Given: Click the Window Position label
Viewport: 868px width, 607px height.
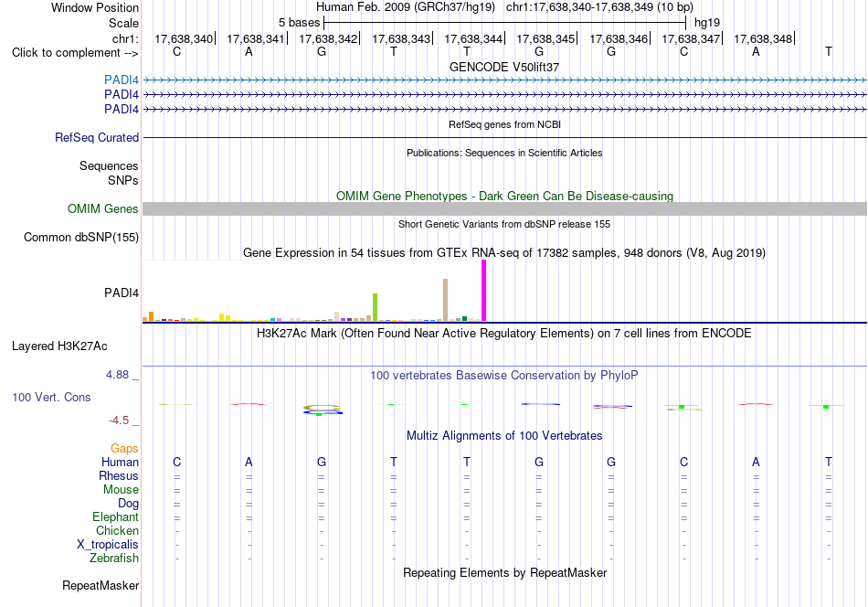Looking at the screenshot, I should point(95,7).
